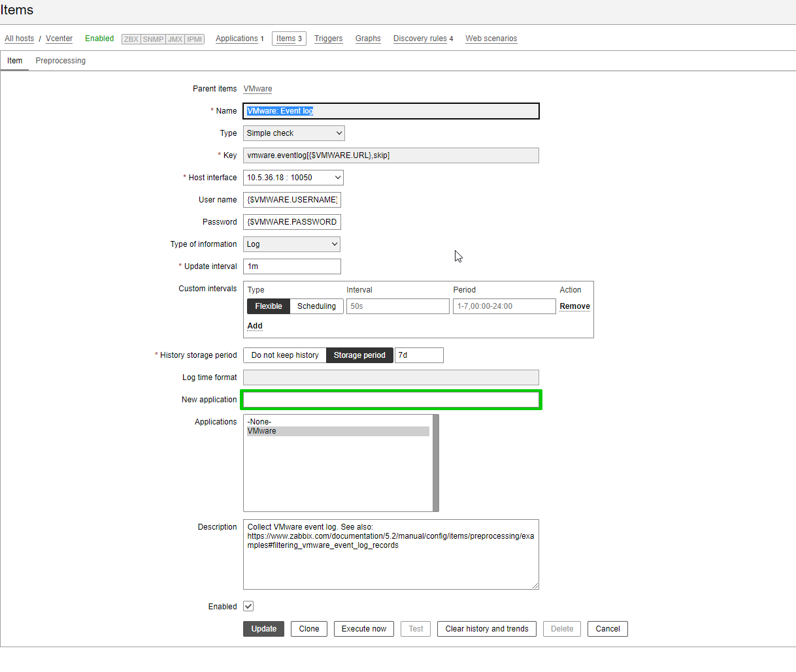The width and height of the screenshot is (796, 672).
Task: Click the Enabled host status link
Action: click(x=99, y=39)
